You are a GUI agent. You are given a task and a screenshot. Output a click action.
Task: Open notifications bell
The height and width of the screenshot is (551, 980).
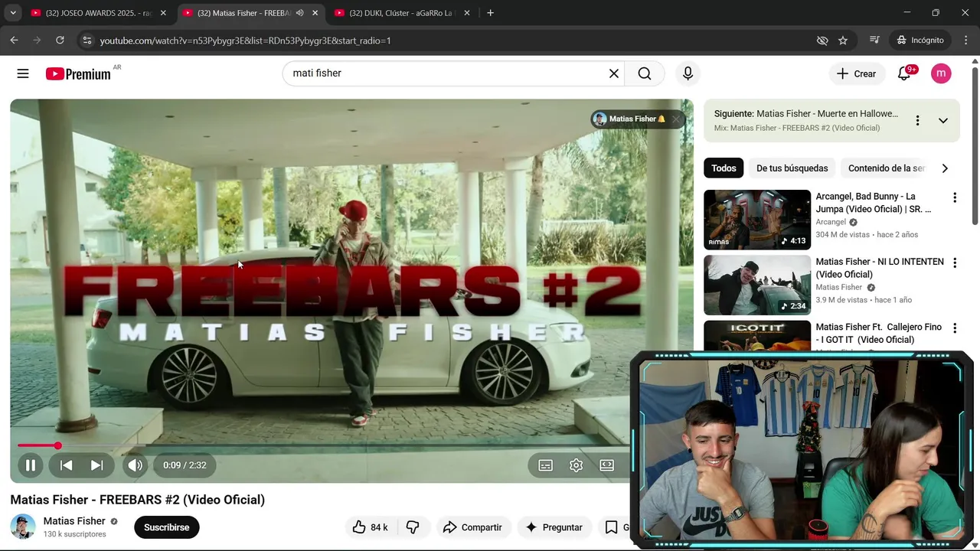point(904,73)
